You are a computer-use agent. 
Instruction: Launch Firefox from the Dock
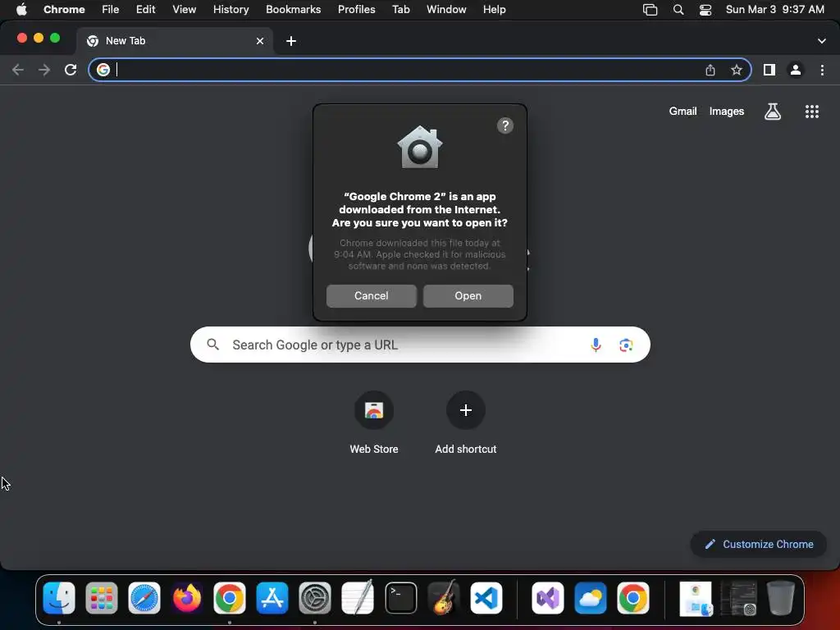(187, 598)
